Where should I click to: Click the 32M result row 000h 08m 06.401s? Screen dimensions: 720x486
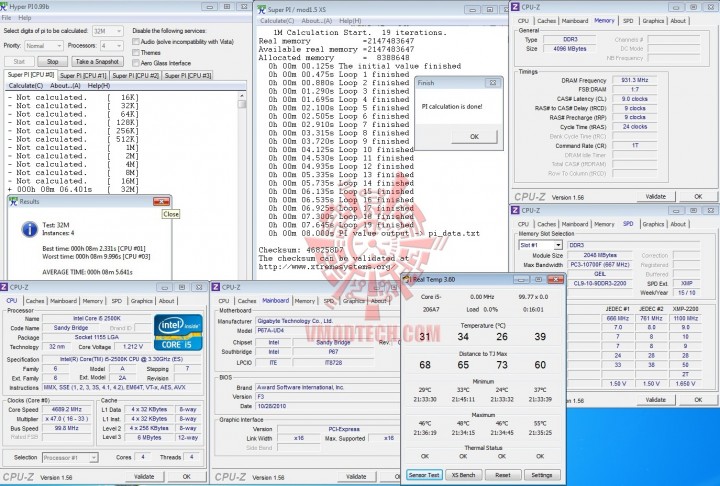[73, 189]
